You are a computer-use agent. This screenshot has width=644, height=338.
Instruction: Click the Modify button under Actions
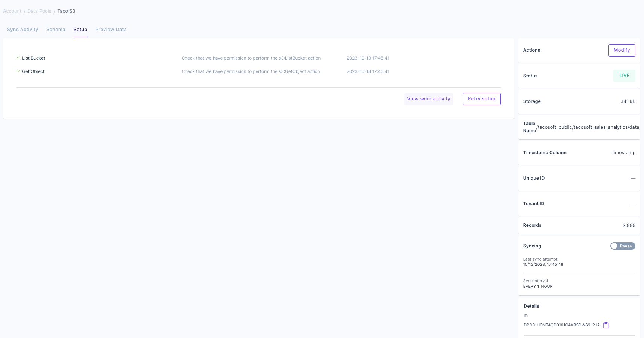(x=622, y=50)
